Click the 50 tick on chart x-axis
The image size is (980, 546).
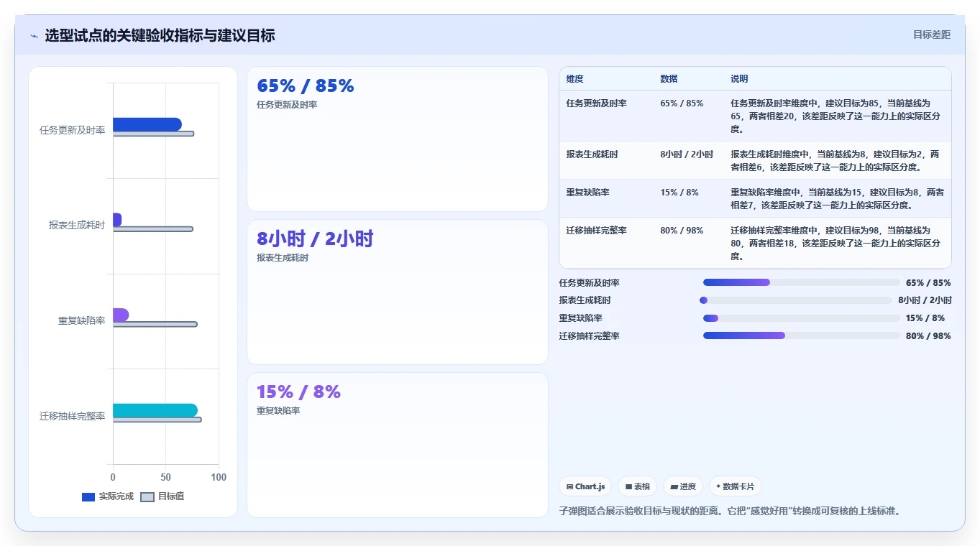pyautogui.click(x=165, y=477)
